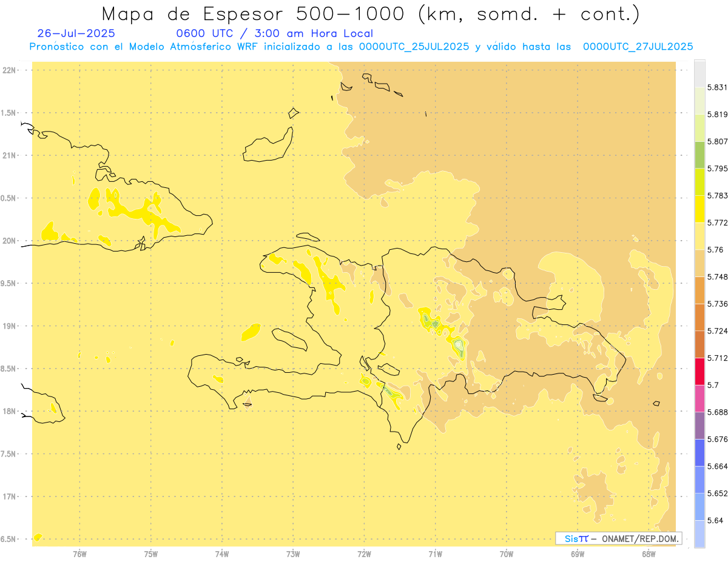728x562 pixels.
Task: Click the "18N" latitude label
Action: tap(9, 411)
